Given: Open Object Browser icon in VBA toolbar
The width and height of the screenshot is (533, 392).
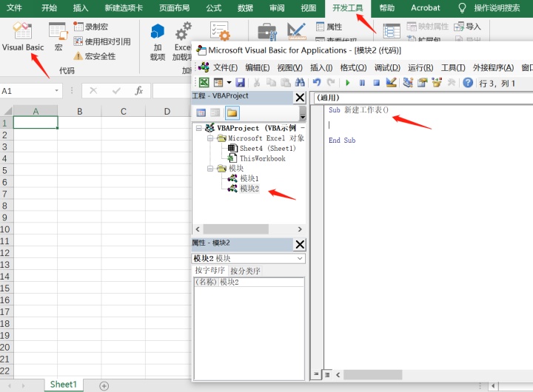Looking at the screenshot, I should pyautogui.click(x=437, y=83).
